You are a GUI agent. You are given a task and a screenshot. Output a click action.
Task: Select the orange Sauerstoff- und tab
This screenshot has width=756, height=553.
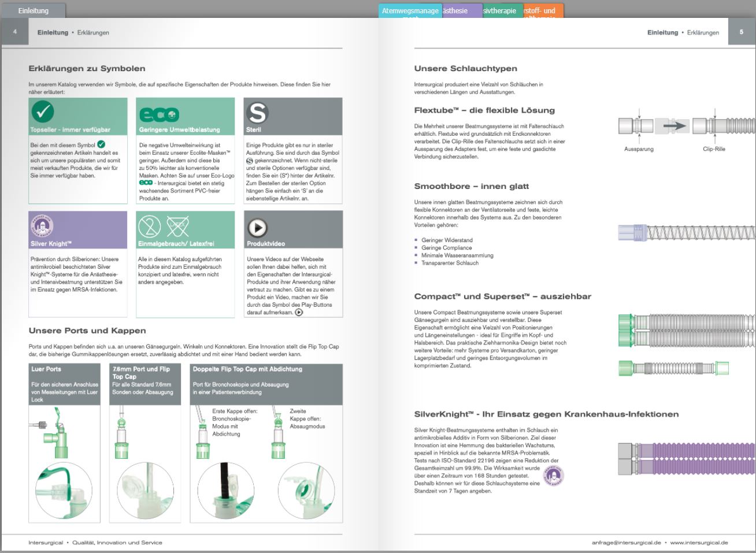[543, 10]
